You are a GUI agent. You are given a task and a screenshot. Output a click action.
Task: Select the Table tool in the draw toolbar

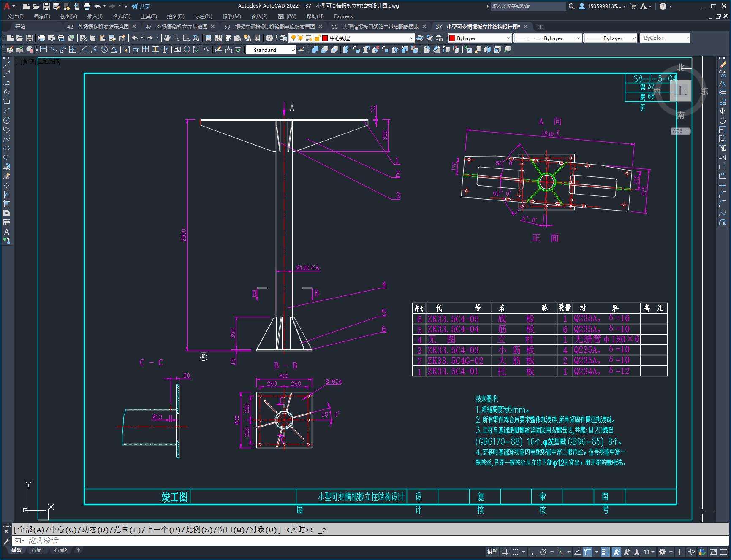7,222
